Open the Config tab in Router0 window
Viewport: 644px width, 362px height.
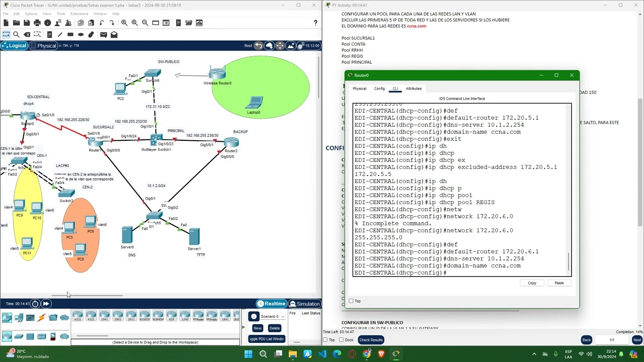[379, 88]
